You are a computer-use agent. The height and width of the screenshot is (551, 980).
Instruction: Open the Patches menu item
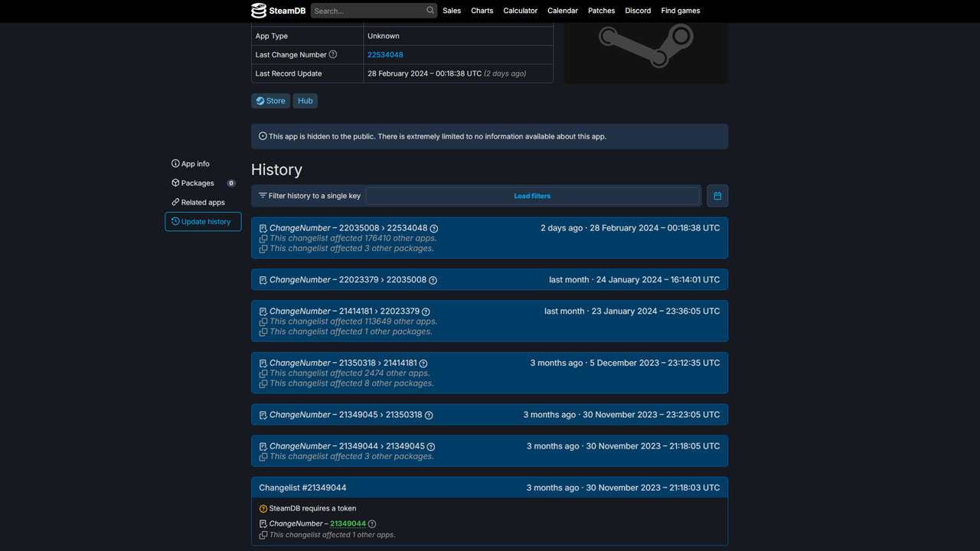tap(602, 11)
